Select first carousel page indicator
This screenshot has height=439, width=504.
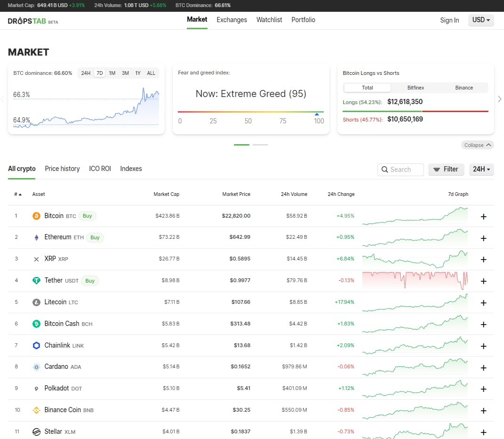coord(241,145)
